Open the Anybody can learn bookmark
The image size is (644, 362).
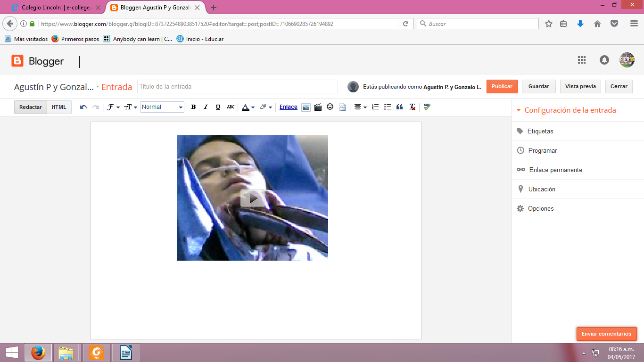[x=138, y=39]
